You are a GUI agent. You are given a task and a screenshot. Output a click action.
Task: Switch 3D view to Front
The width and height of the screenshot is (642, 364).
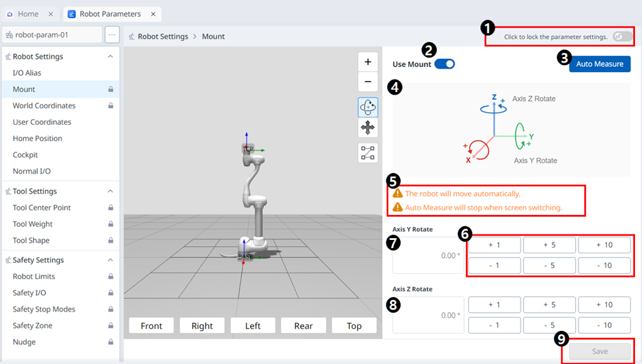(152, 326)
